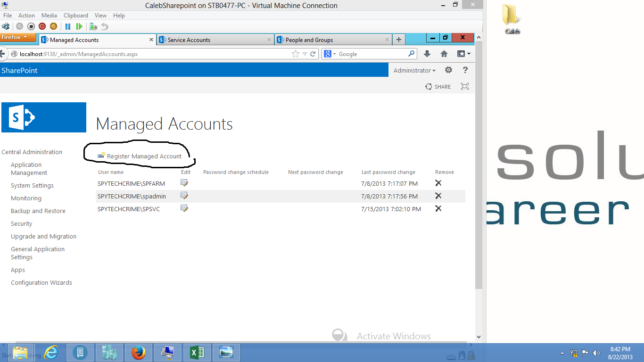Edit the SPYTECHCRIME\SPSVC account

point(184,208)
